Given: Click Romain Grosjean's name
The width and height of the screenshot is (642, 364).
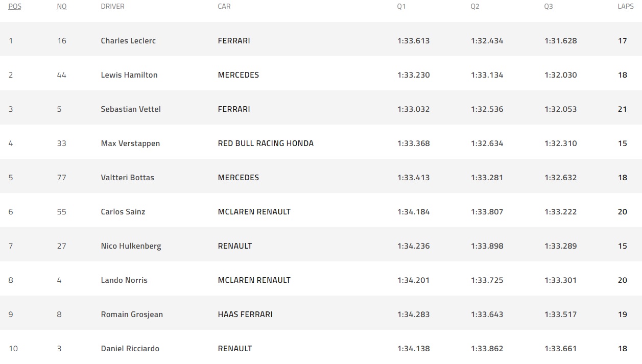Looking at the screenshot, I should (132, 314).
